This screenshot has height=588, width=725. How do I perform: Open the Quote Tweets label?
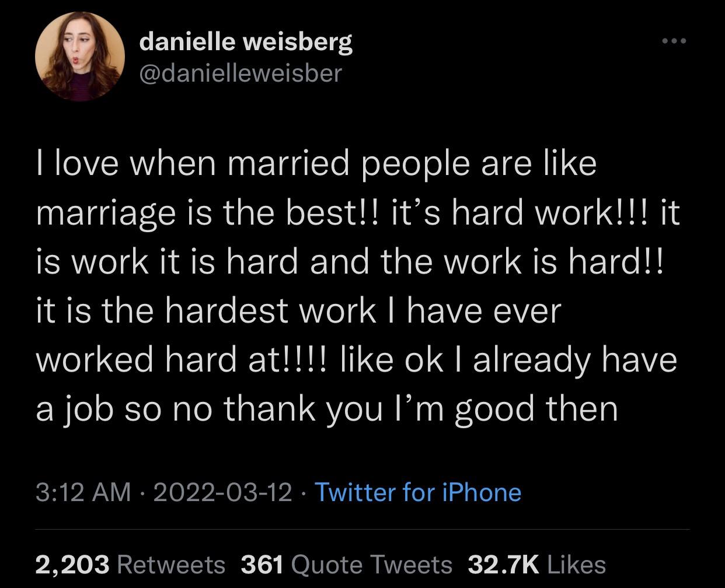tap(371, 564)
